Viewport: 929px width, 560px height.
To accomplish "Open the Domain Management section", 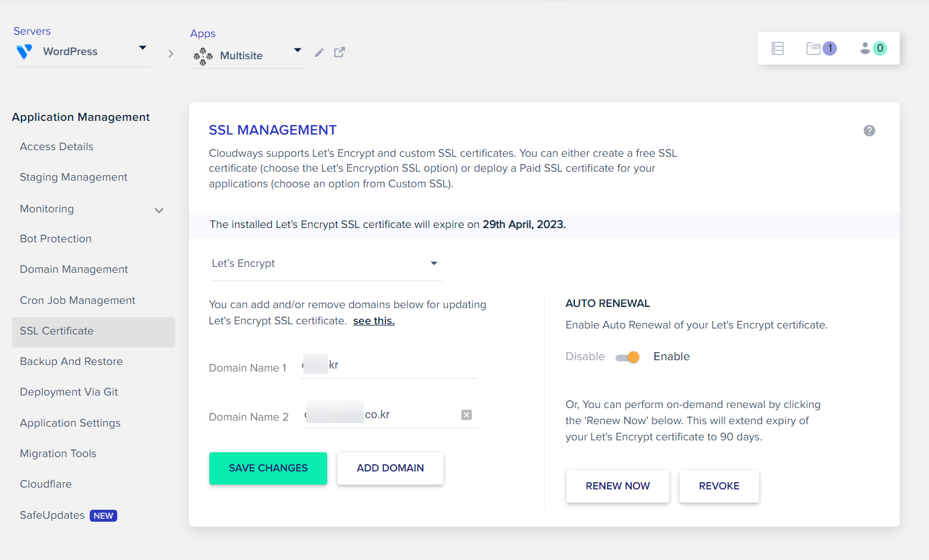I will coord(74,269).
